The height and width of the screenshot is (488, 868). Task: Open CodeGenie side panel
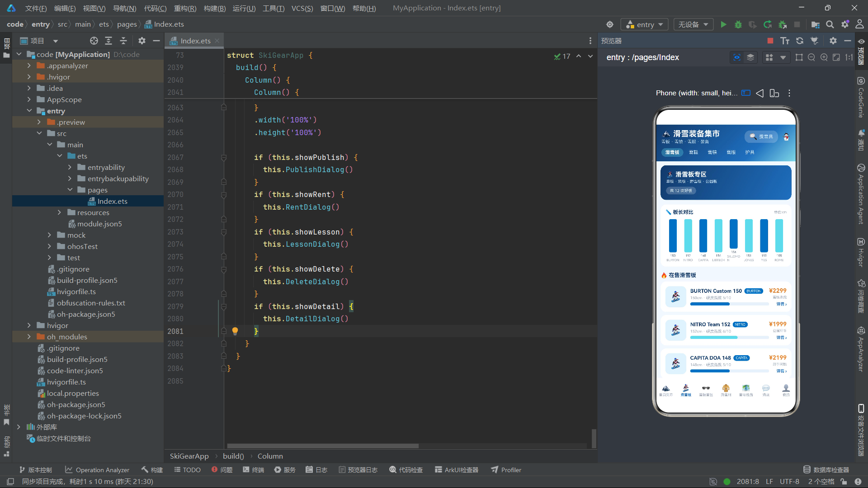pos(861,97)
